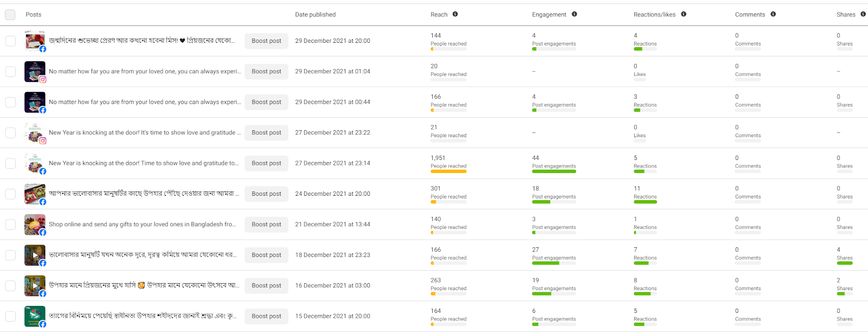Click Facebook badge on 27 December 23:14 post
Viewport: 868px width, 333px height.
point(43,171)
